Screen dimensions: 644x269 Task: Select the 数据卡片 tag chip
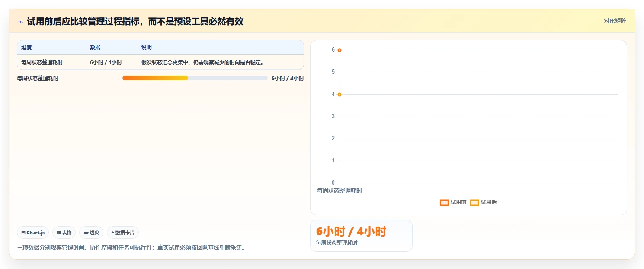(123, 233)
